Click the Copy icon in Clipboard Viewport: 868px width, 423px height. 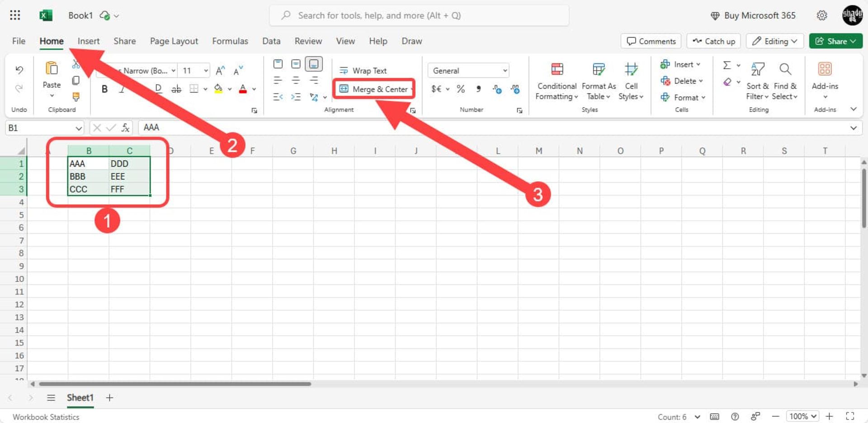(76, 80)
